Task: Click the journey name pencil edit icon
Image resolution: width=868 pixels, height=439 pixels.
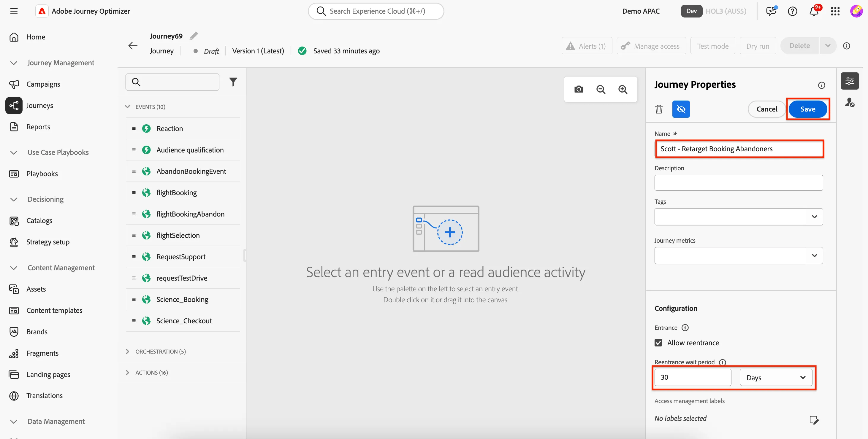Action: click(x=194, y=36)
